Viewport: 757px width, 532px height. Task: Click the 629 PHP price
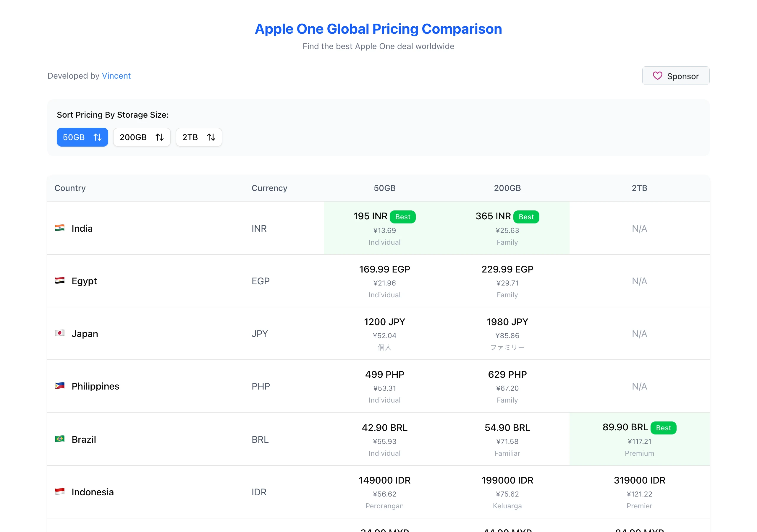click(x=507, y=374)
